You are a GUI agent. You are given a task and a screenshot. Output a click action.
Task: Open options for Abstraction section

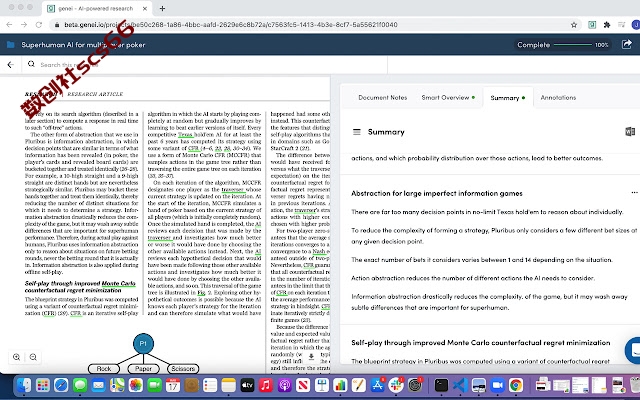[x=634, y=193]
